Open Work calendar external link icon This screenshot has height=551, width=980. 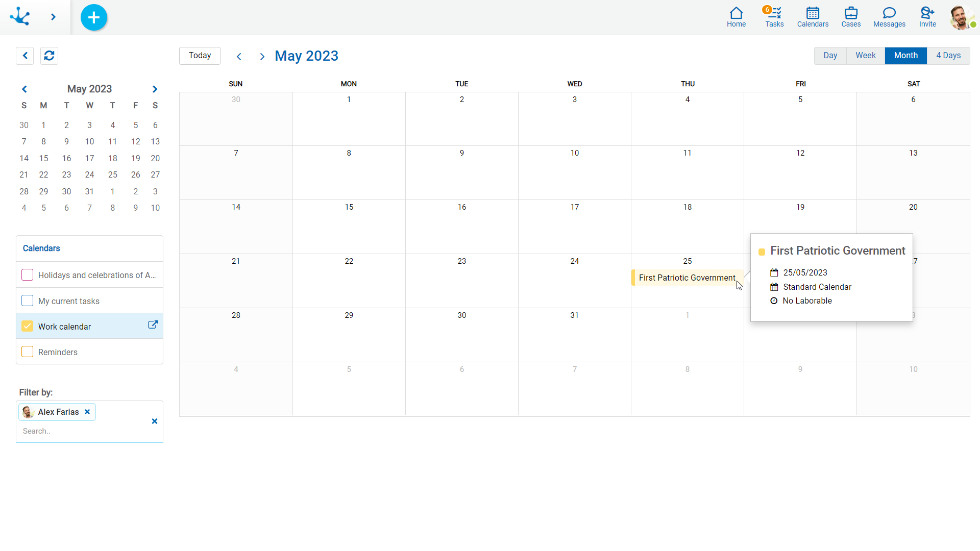pyautogui.click(x=153, y=325)
